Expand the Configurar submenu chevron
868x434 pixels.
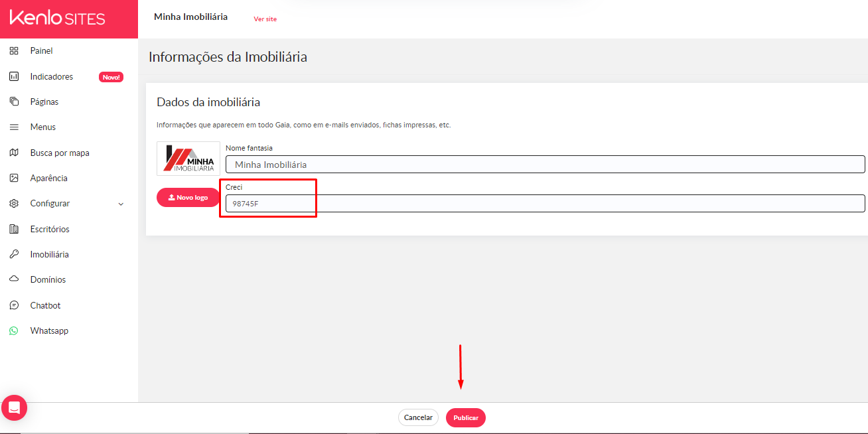click(x=121, y=204)
